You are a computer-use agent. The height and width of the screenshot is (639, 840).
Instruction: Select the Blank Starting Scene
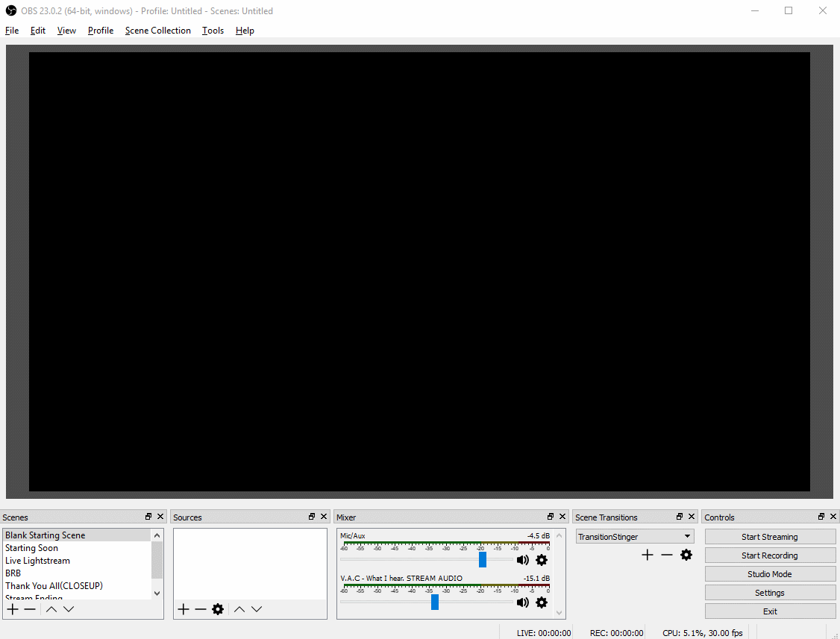77,535
